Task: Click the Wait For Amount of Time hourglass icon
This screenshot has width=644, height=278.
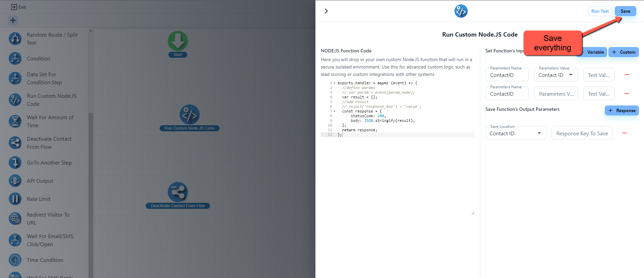Action: click(x=15, y=121)
